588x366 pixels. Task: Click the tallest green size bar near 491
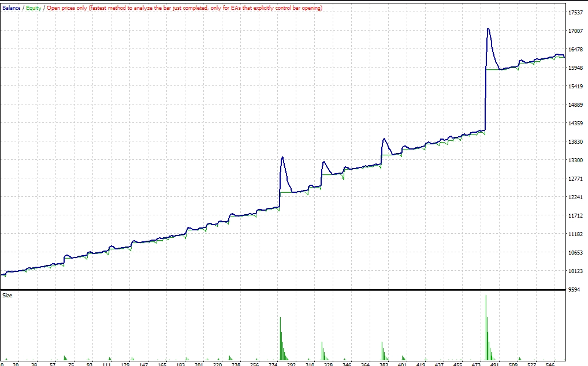486,328
